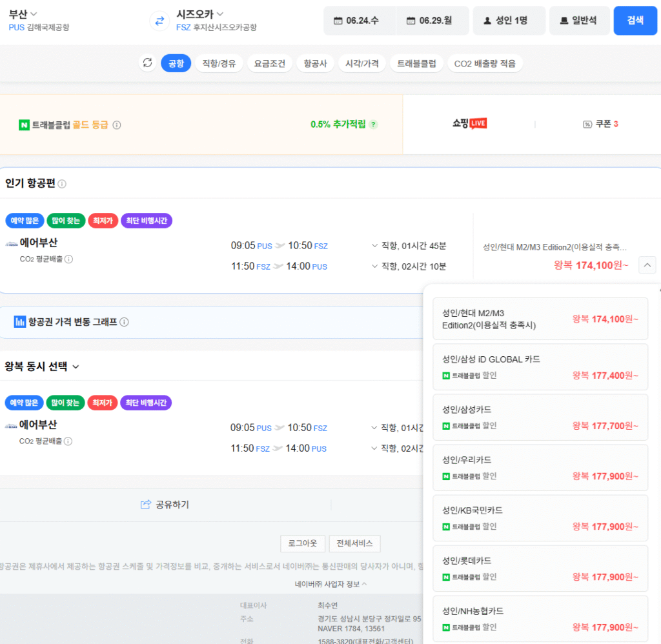This screenshot has width=661, height=644.
Task: Select 삼성 iD GLOBAL 카드 fare option
Action: [x=540, y=367]
